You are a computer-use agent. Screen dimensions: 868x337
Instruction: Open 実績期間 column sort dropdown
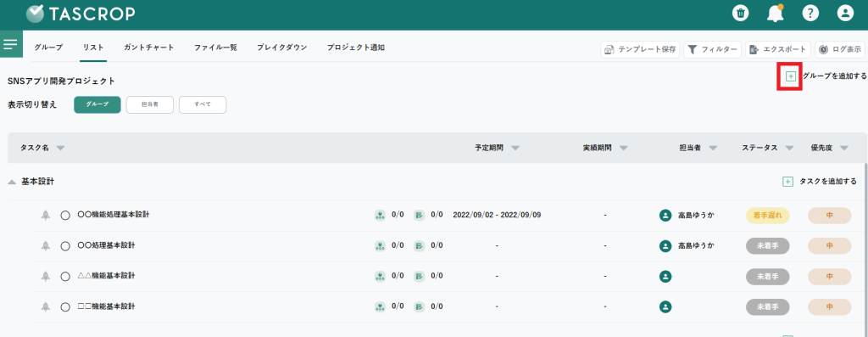click(624, 149)
